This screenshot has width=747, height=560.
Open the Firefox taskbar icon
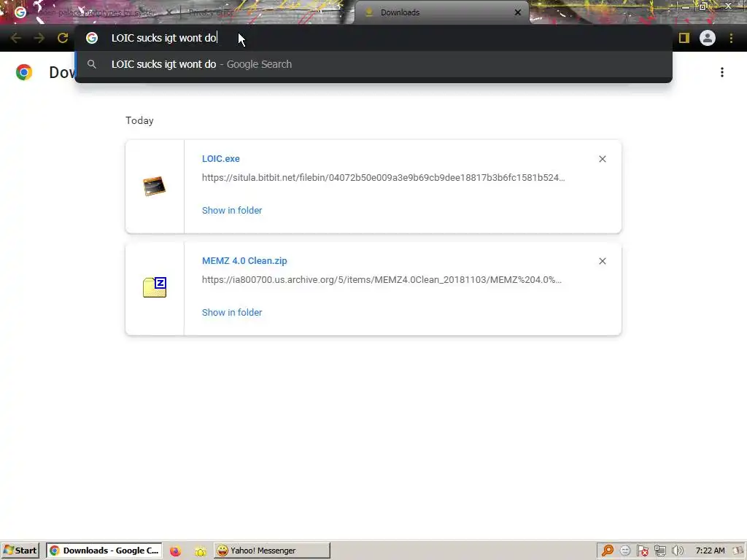175,551
